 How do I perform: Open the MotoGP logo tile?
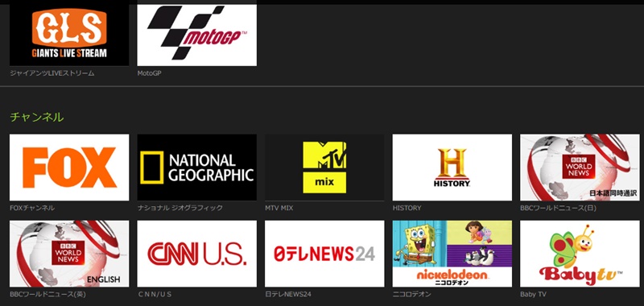196,35
